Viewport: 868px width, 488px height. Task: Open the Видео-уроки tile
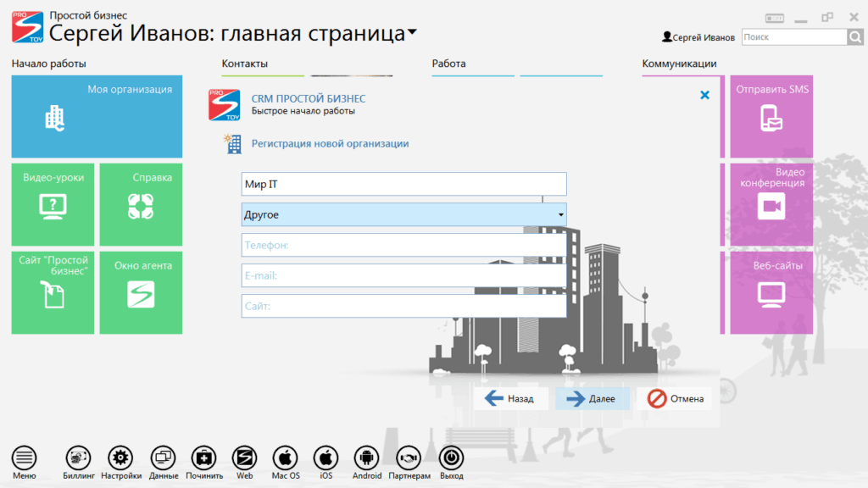(53, 204)
